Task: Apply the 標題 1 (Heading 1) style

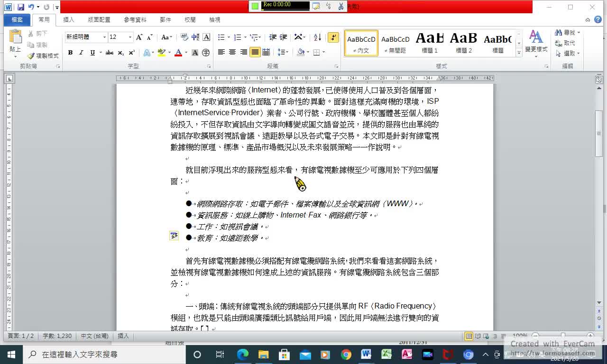Action: 430,44
